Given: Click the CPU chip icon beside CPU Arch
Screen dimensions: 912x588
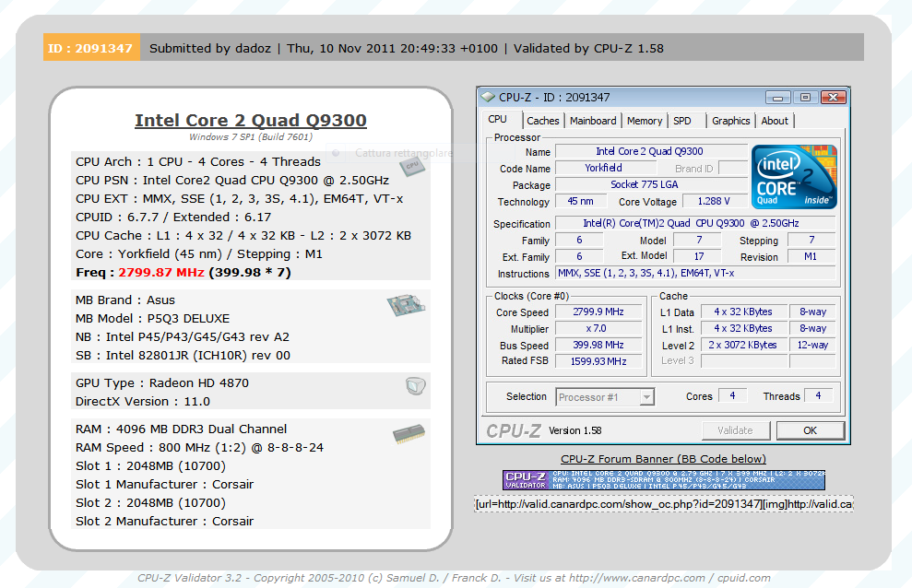Looking at the screenshot, I should (x=412, y=168).
